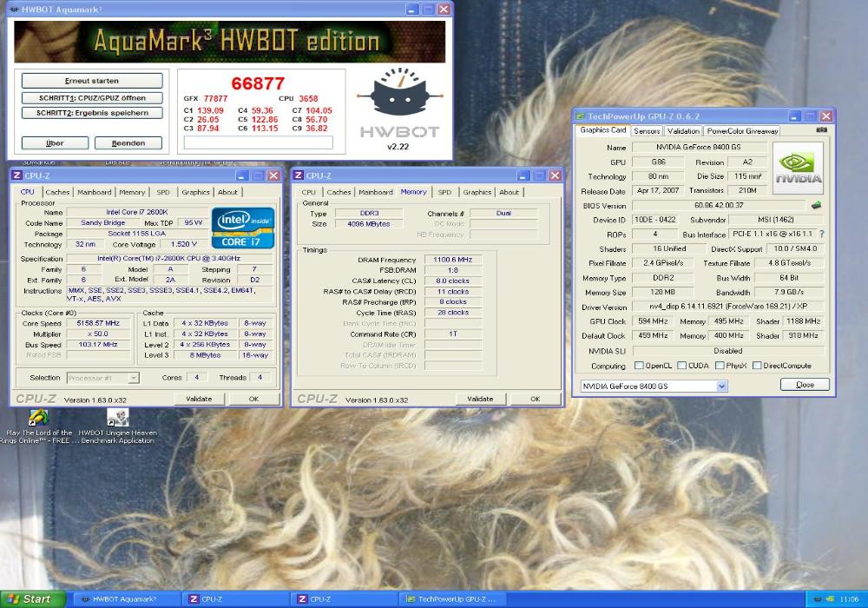Click OK in the CPU-Z Memory window

pyautogui.click(x=535, y=399)
